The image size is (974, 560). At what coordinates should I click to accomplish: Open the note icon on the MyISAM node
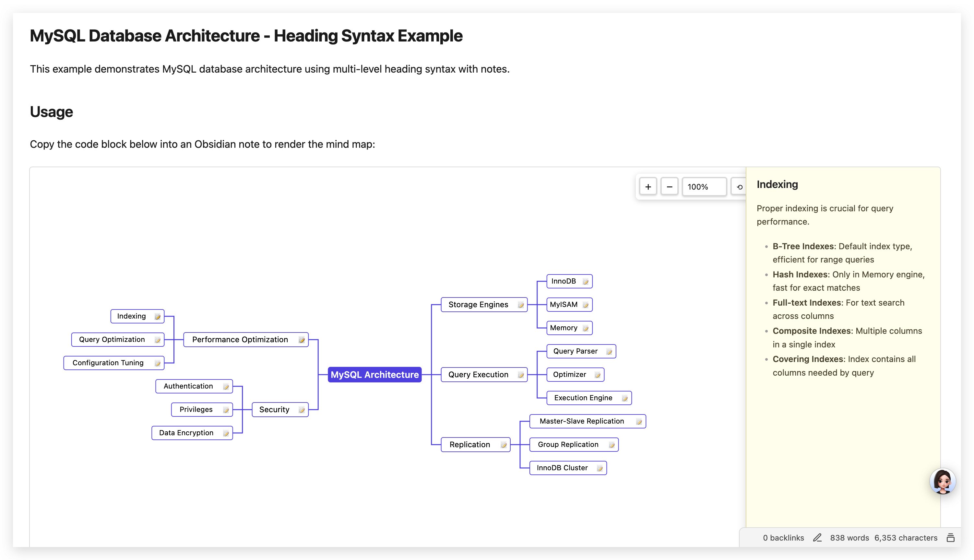(586, 304)
